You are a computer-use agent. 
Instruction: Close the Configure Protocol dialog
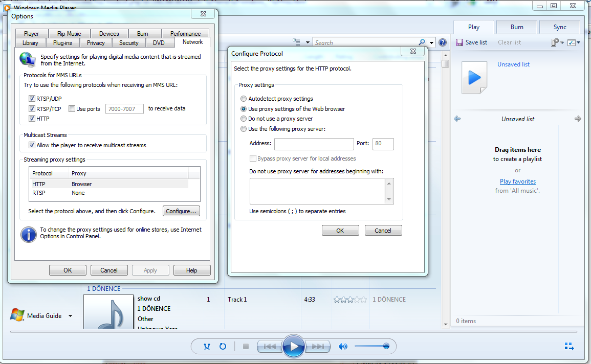[x=413, y=51]
